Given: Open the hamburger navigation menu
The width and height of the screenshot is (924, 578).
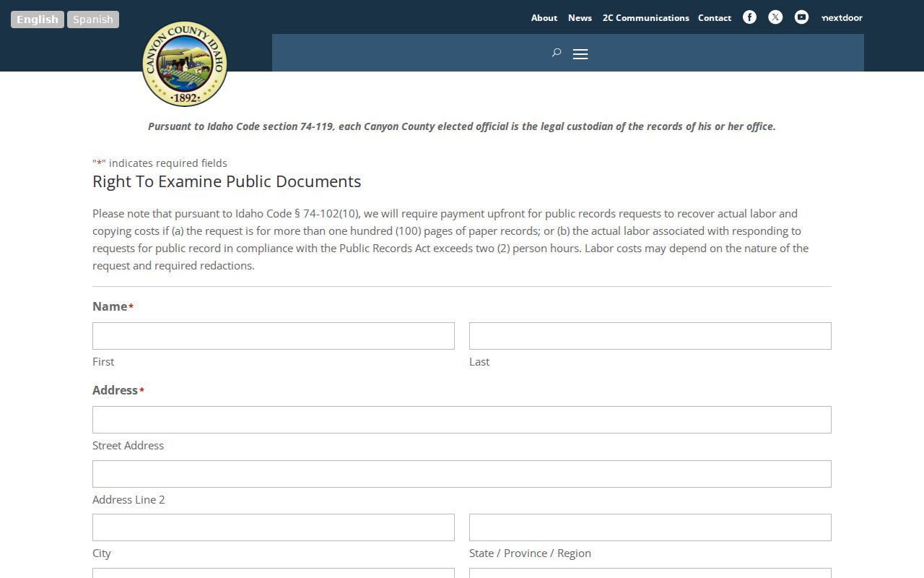Looking at the screenshot, I should coord(580,54).
